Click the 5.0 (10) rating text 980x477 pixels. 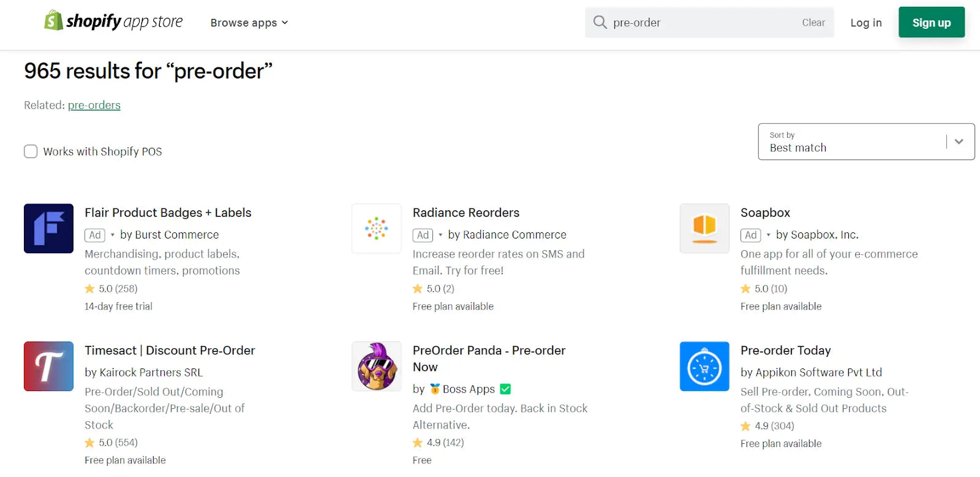coord(771,289)
